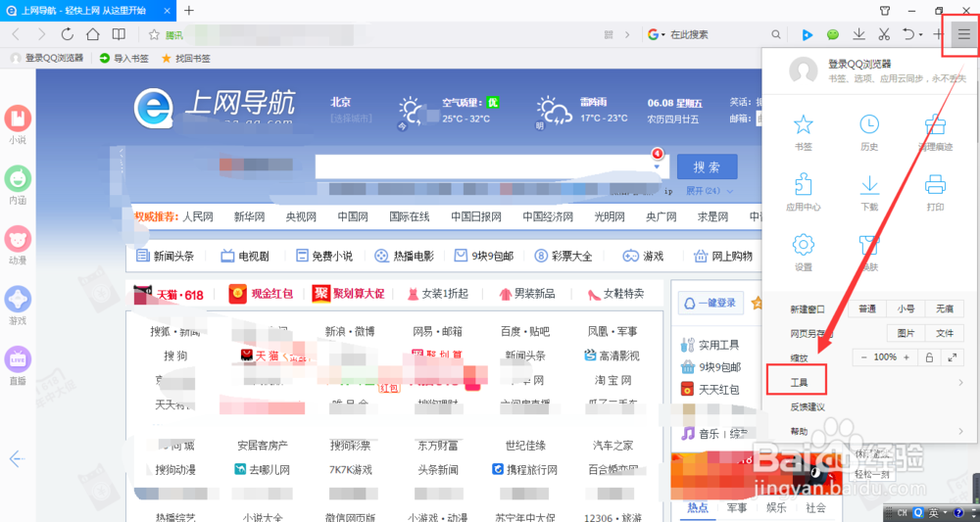The height and width of the screenshot is (522, 980).
Task: Open App Center (应用中心) icon
Action: 804,193
